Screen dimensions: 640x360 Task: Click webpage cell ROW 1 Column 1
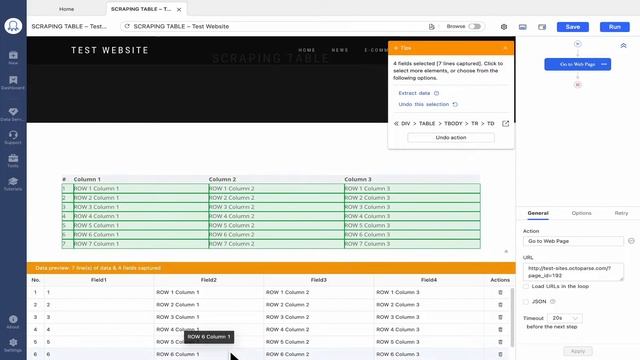click(x=140, y=189)
